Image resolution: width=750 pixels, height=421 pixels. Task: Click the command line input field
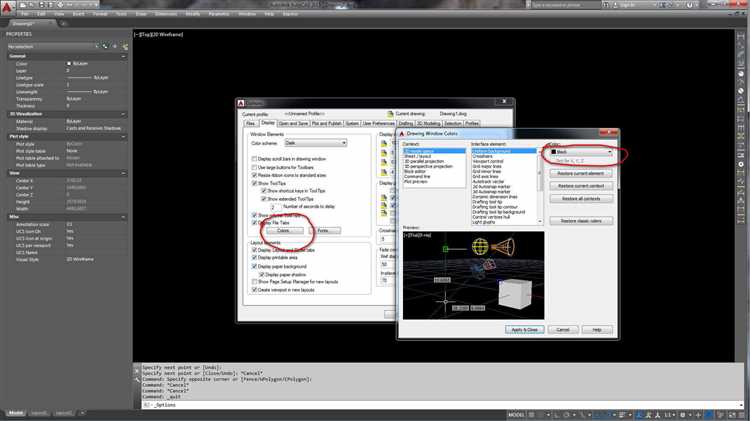[x=442, y=405]
